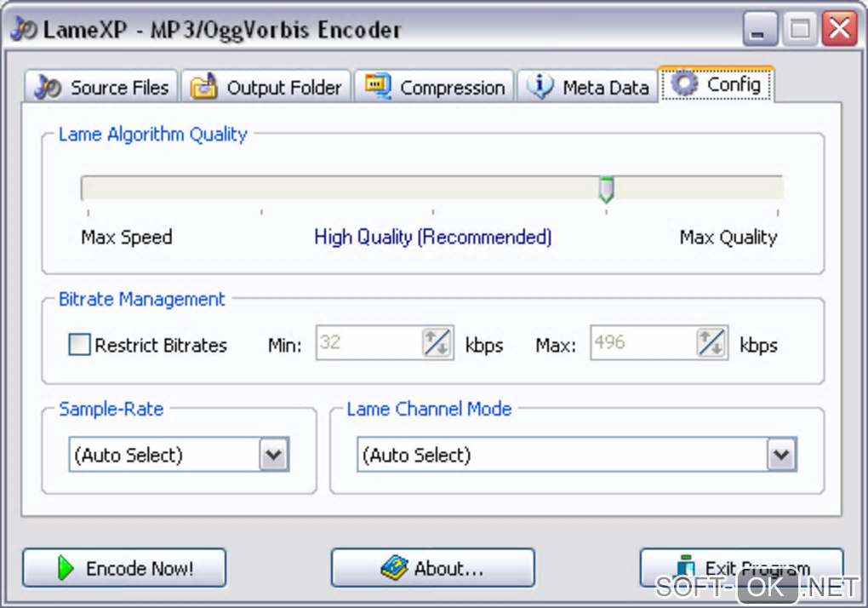Click the Exit Program button
Image resolution: width=868 pixels, height=608 pixels.
pos(742,568)
